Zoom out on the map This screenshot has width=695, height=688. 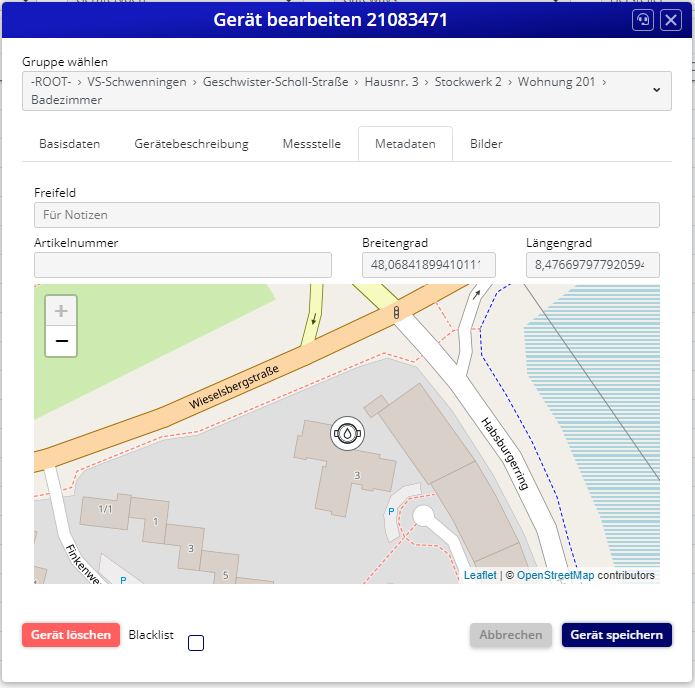[x=61, y=342]
